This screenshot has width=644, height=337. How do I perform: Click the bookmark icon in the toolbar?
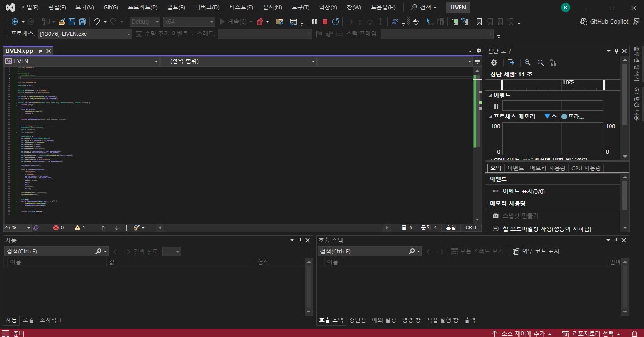click(479, 22)
